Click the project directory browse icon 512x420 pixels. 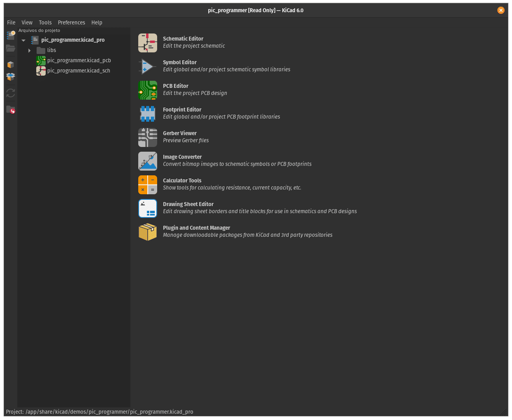(11, 110)
